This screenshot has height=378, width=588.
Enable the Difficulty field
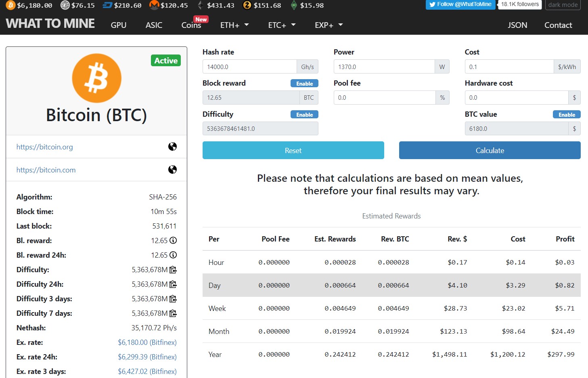[304, 114]
